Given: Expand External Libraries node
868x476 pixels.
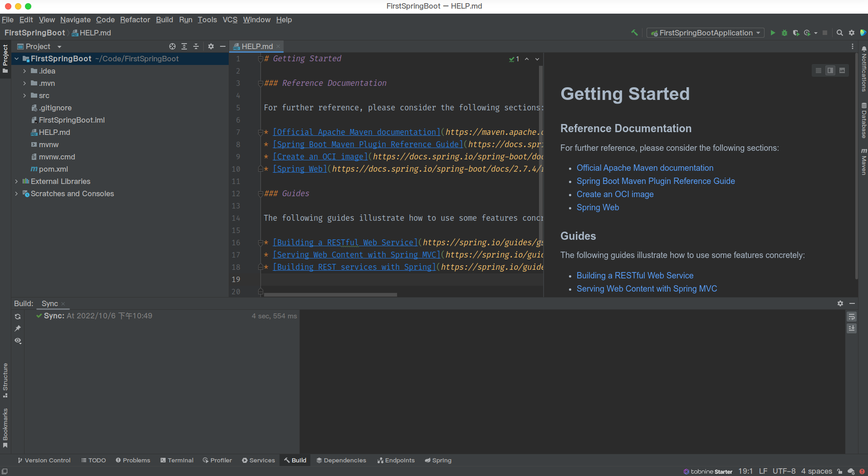Looking at the screenshot, I should coord(16,181).
